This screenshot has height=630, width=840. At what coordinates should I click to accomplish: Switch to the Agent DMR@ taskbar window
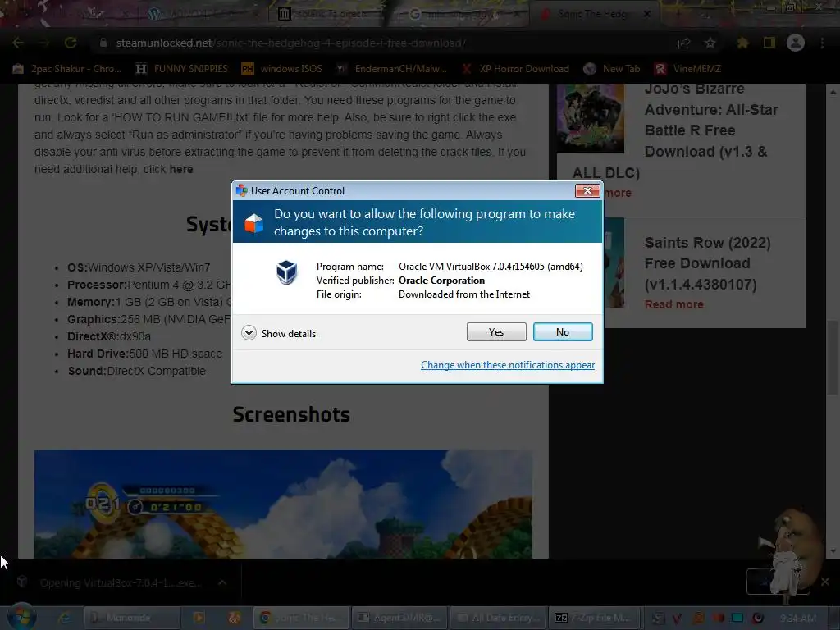[399, 618]
